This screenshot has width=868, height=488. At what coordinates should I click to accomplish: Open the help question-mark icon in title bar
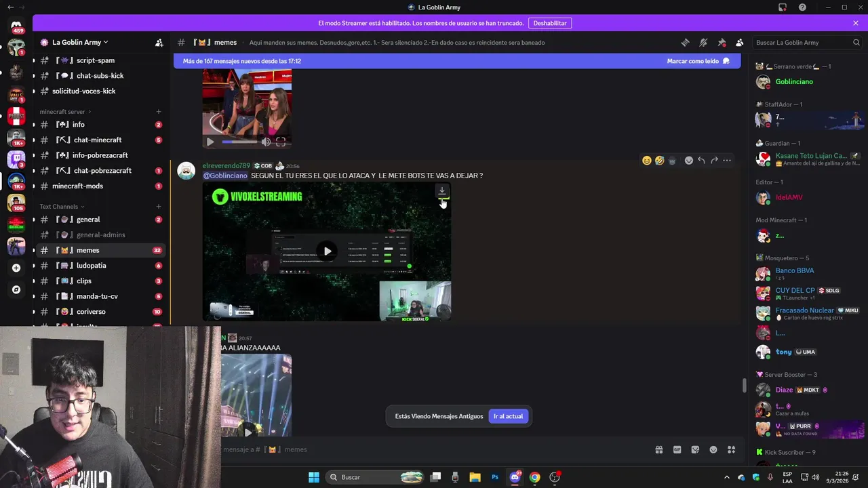pos(802,7)
